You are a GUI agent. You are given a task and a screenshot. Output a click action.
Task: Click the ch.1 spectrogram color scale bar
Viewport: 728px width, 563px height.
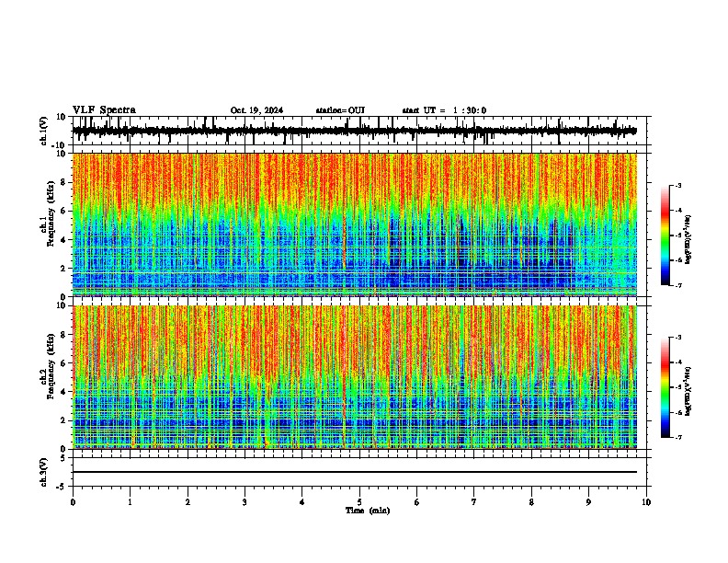[x=665, y=236]
